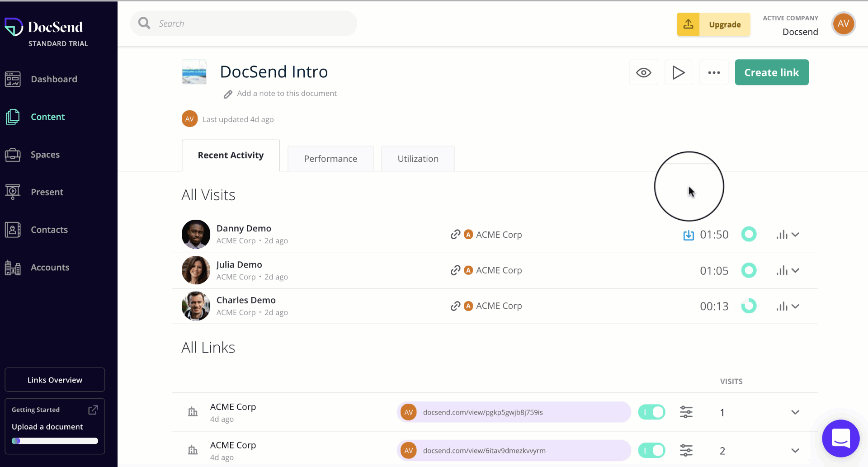Toggle the eye preview document button
Viewport: 868px width, 467px height.
643,72
